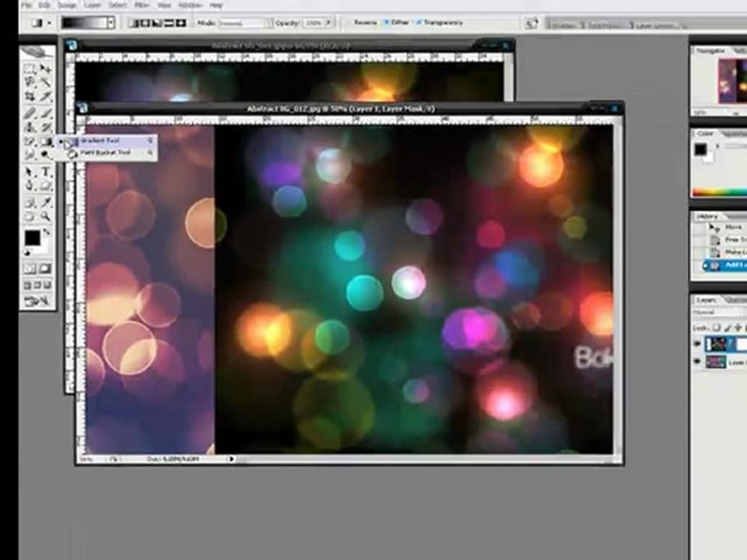Click the Navigator preview thumbnail

pyautogui.click(x=733, y=80)
